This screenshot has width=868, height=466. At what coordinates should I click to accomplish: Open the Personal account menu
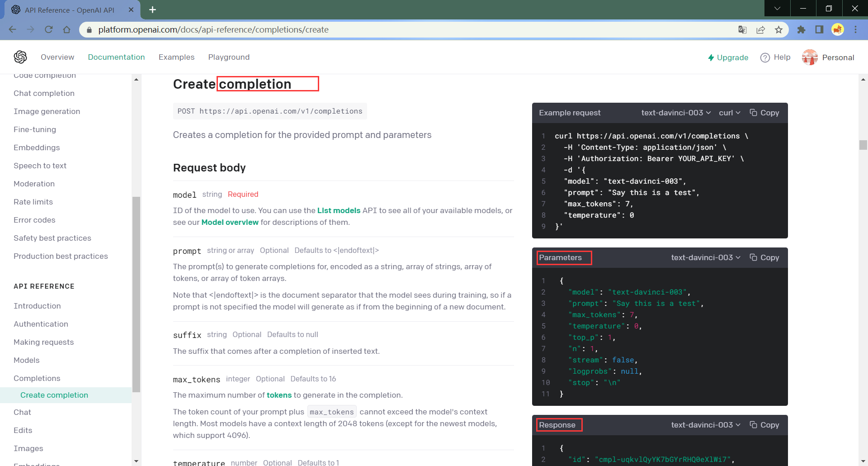(828, 57)
